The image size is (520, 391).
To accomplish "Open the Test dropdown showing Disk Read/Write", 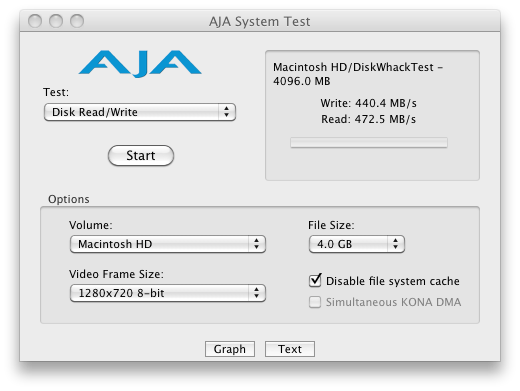I will [x=140, y=112].
